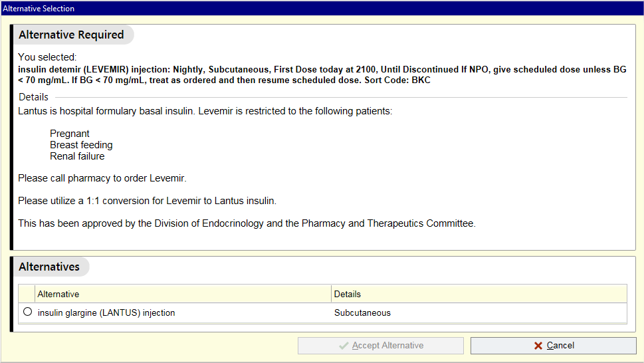Select the insulin glargine (LANTUS) radio button
This screenshot has height=363, width=644.
[x=27, y=312]
